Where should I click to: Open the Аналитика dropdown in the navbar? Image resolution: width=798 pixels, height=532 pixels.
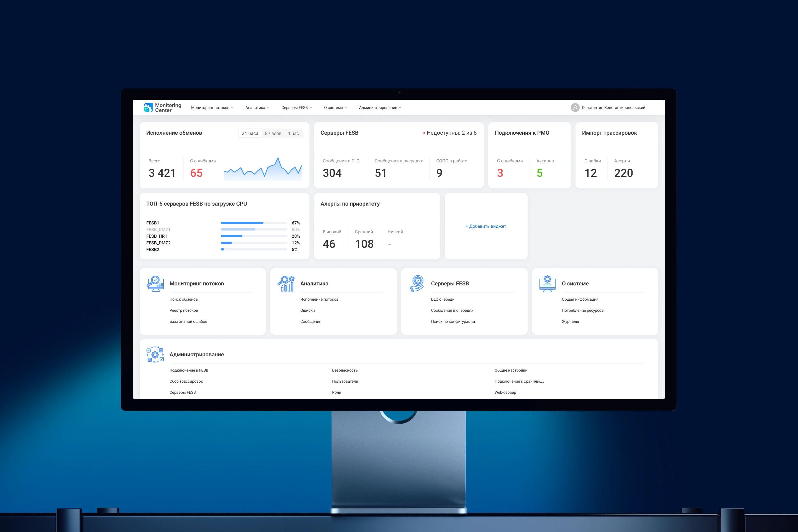(257, 108)
